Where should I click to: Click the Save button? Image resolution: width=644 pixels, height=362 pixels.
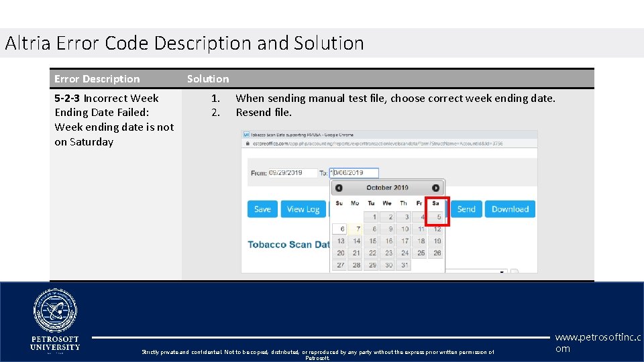point(262,209)
